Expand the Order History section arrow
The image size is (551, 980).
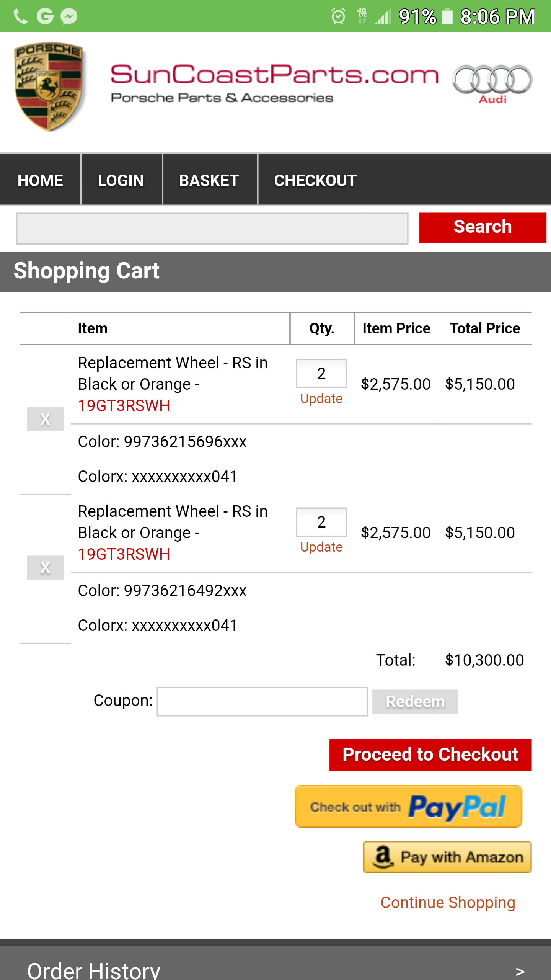point(520,971)
